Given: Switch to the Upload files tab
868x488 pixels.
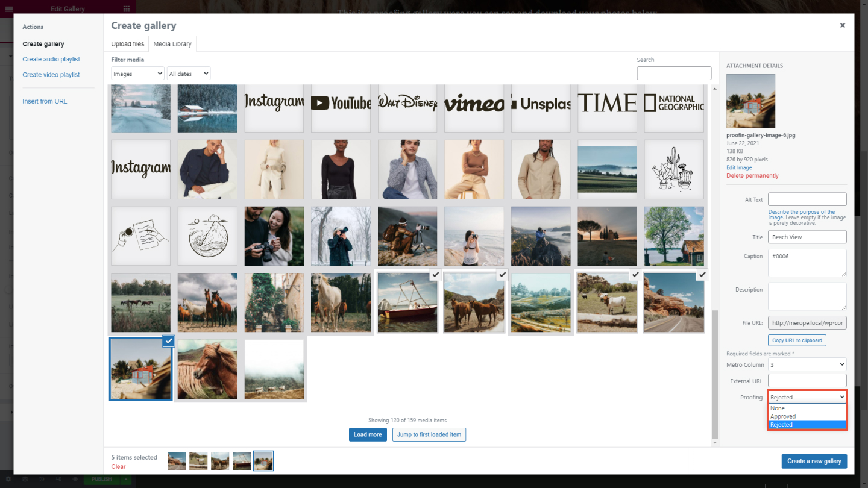Looking at the screenshot, I should point(128,44).
